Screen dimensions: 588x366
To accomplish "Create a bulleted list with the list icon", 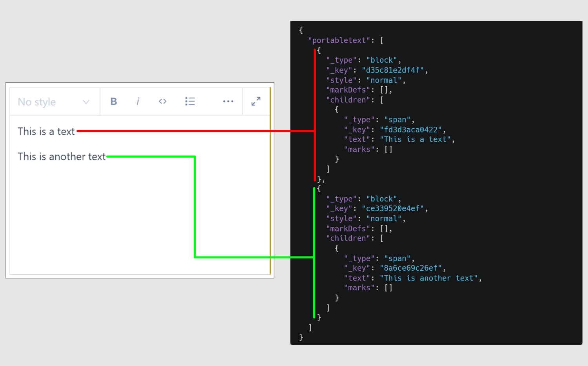I will coord(190,101).
